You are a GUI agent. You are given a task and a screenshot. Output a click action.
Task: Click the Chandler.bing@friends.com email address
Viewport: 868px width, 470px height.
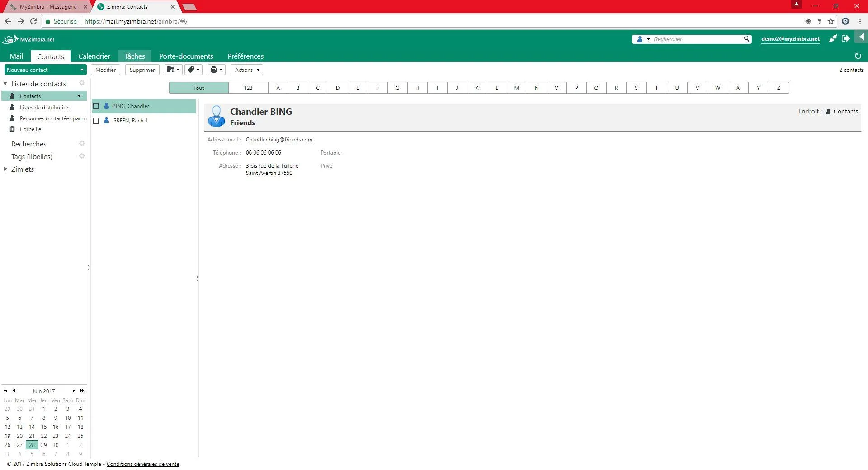(279, 140)
